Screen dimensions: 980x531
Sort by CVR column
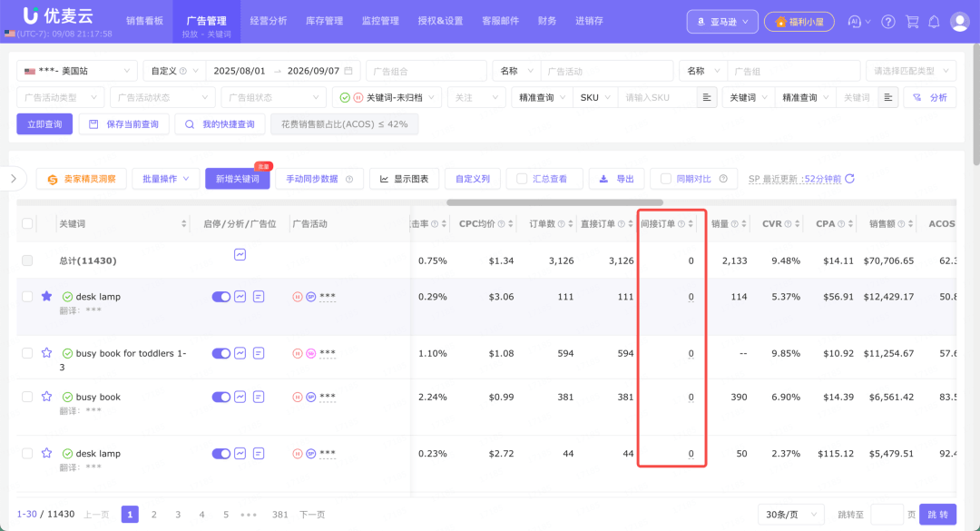pyautogui.click(x=798, y=224)
